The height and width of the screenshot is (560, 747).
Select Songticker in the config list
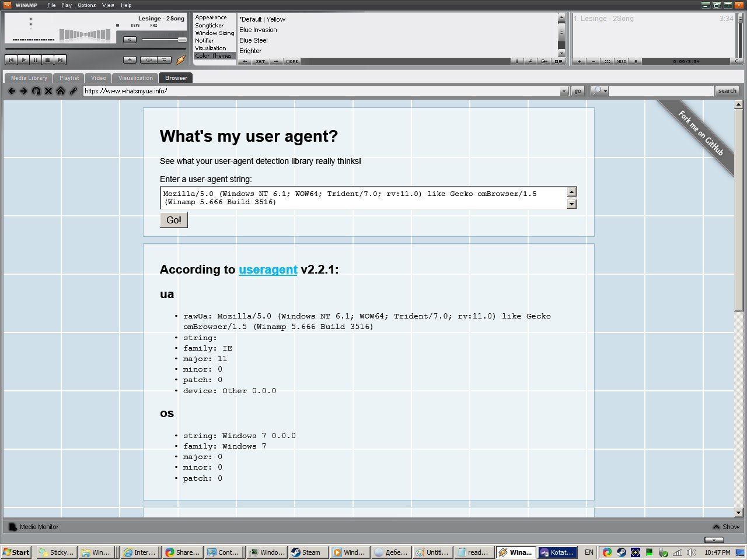click(210, 26)
